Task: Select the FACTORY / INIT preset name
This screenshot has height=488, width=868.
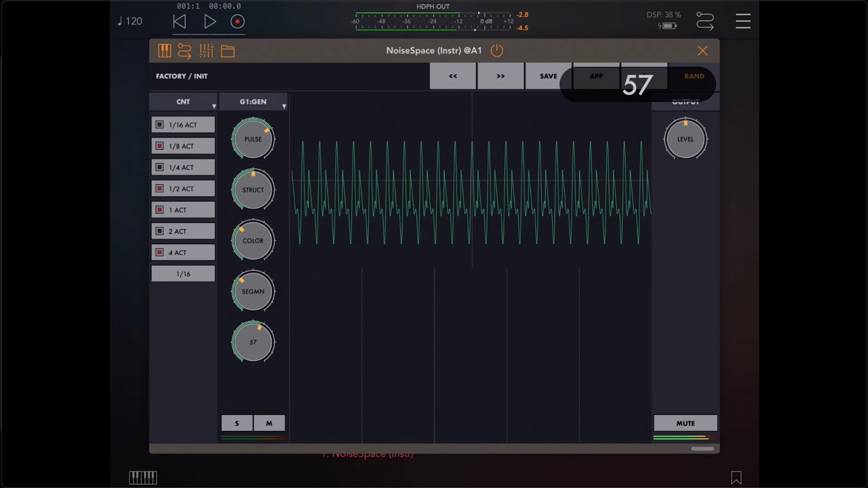Action: [x=182, y=77]
